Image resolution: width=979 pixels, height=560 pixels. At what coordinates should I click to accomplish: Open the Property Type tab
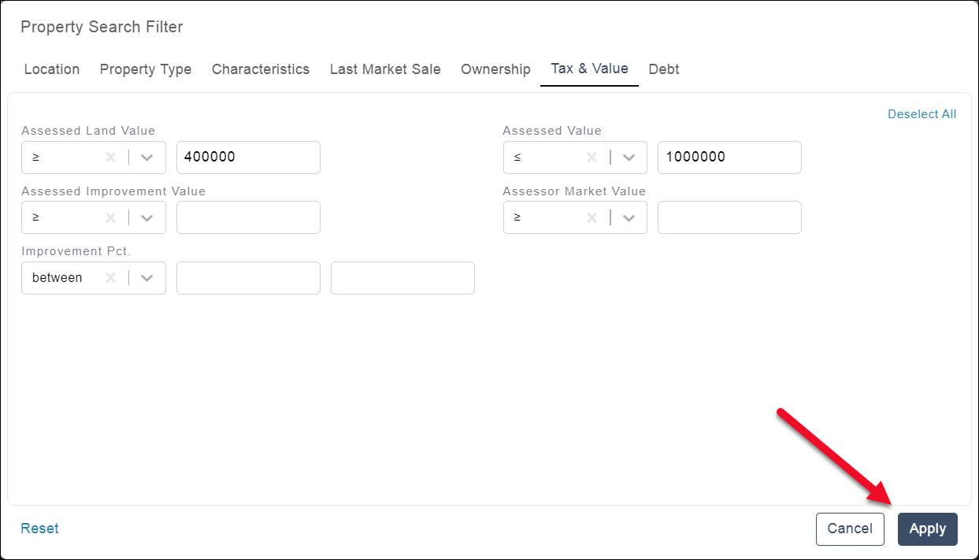(146, 69)
